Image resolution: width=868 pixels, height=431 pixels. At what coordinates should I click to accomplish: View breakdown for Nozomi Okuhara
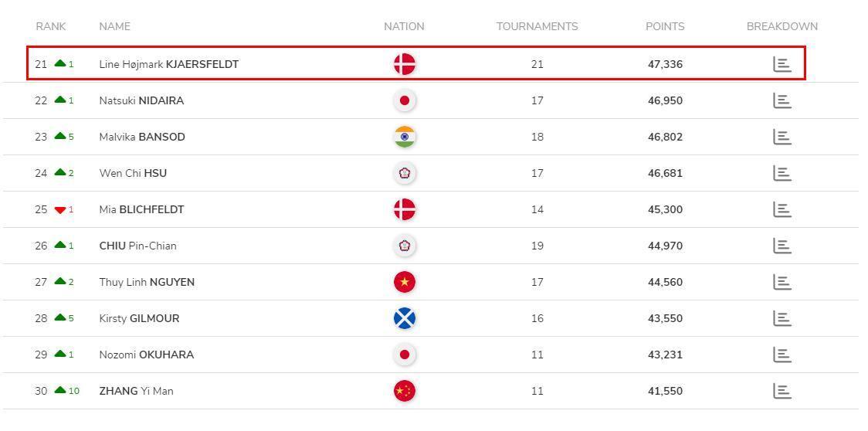[782, 355]
